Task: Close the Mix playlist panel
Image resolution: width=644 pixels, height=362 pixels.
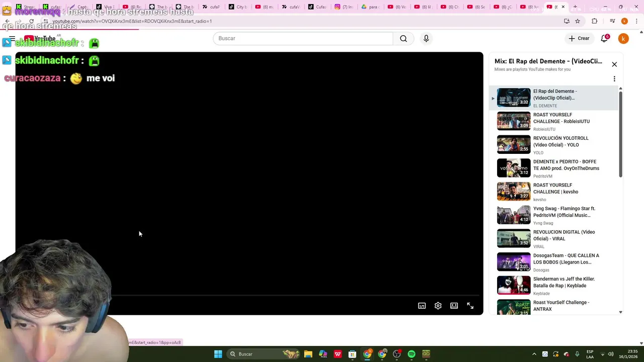Action: (x=614, y=64)
